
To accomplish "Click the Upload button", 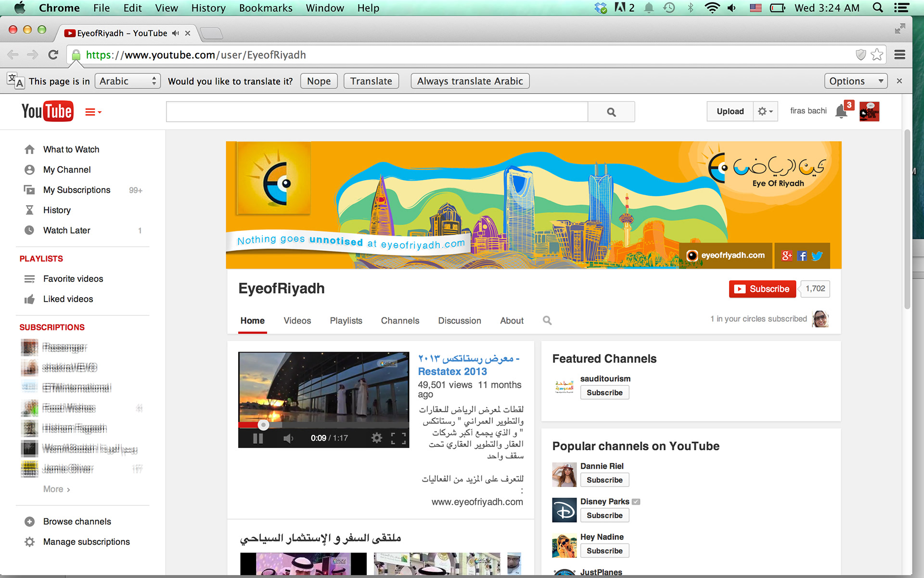I will point(730,111).
